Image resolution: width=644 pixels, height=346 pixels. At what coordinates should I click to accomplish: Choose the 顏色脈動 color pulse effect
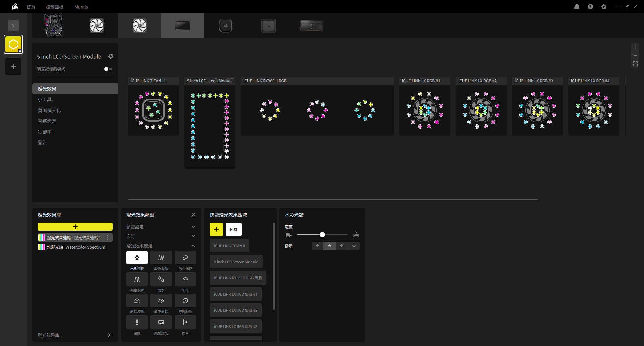(x=161, y=258)
